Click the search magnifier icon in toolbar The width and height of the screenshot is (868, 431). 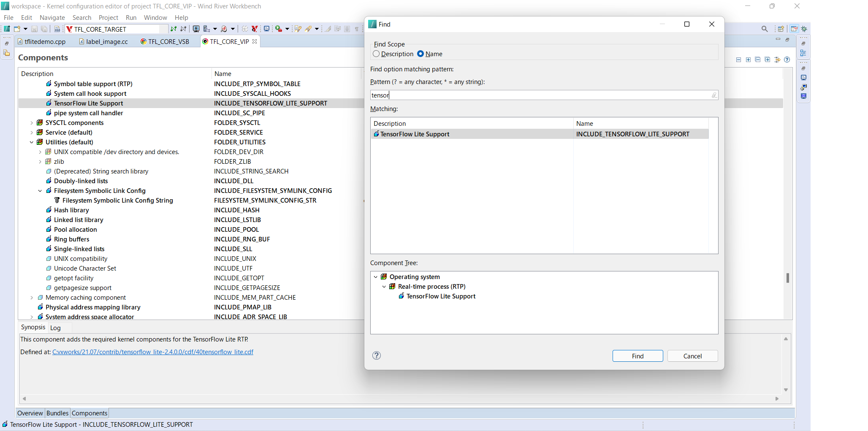[x=765, y=29]
